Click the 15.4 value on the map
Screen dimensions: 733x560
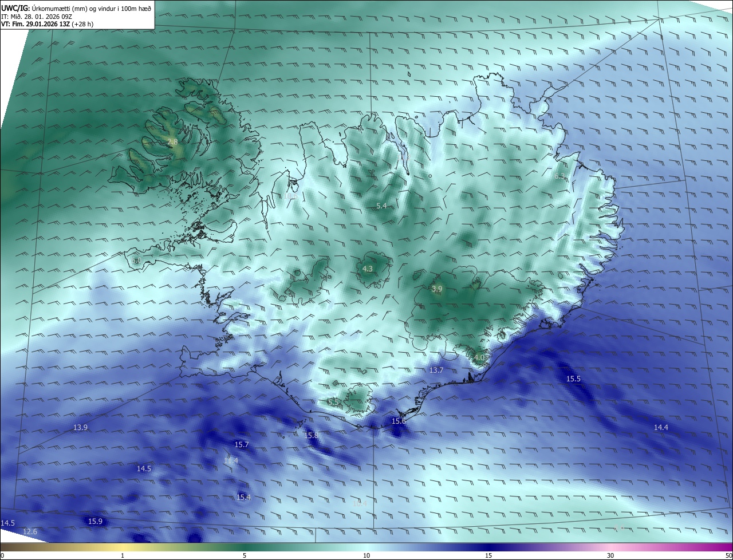(x=243, y=497)
